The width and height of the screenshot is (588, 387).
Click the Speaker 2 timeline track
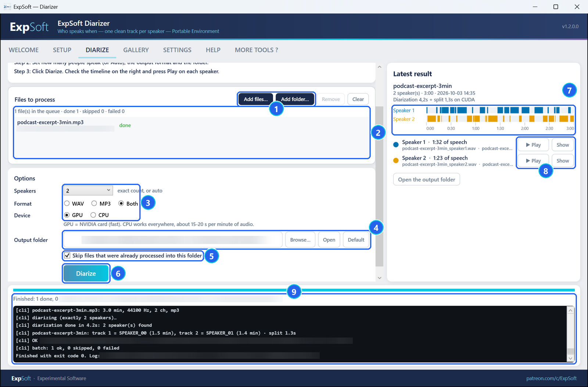click(500, 119)
